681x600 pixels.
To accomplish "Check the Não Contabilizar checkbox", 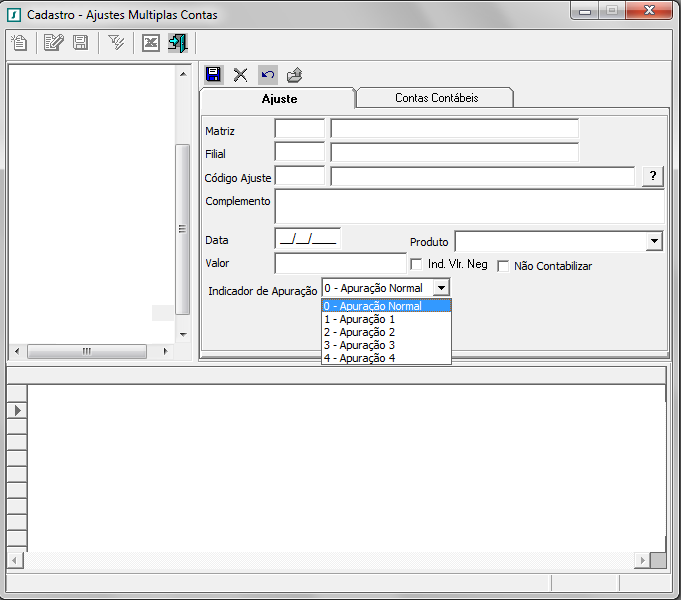I will (504, 266).
